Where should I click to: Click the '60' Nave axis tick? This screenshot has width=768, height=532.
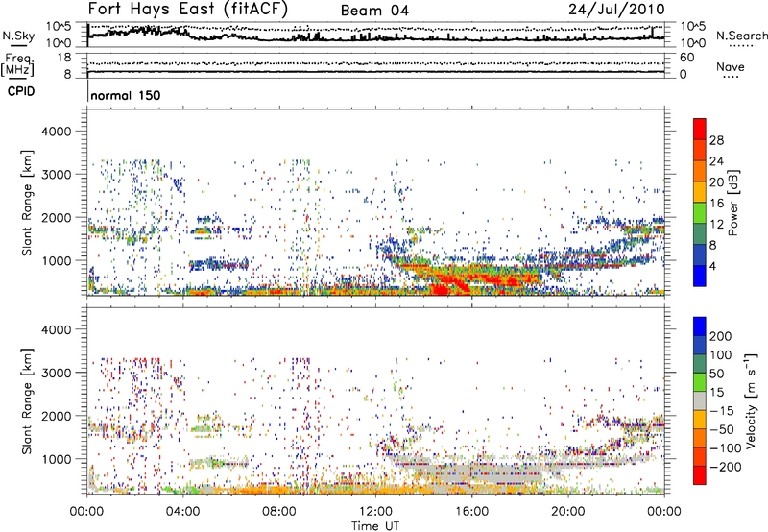687,58
